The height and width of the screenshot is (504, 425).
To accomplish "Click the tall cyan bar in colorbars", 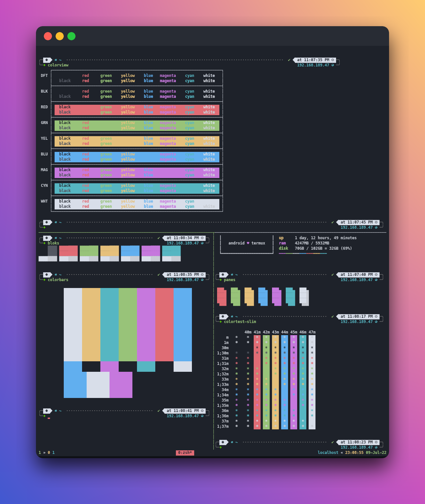I will coord(110,325).
